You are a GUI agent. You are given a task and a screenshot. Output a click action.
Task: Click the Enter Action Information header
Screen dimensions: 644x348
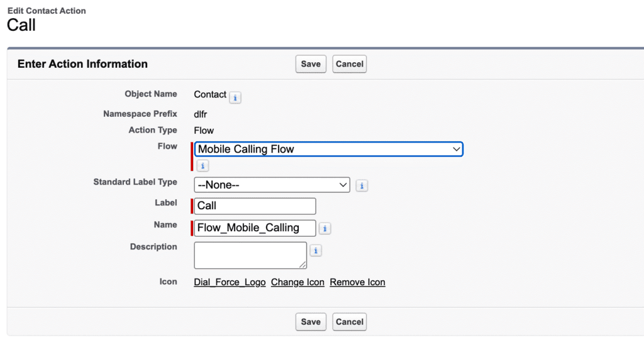click(x=82, y=64)
